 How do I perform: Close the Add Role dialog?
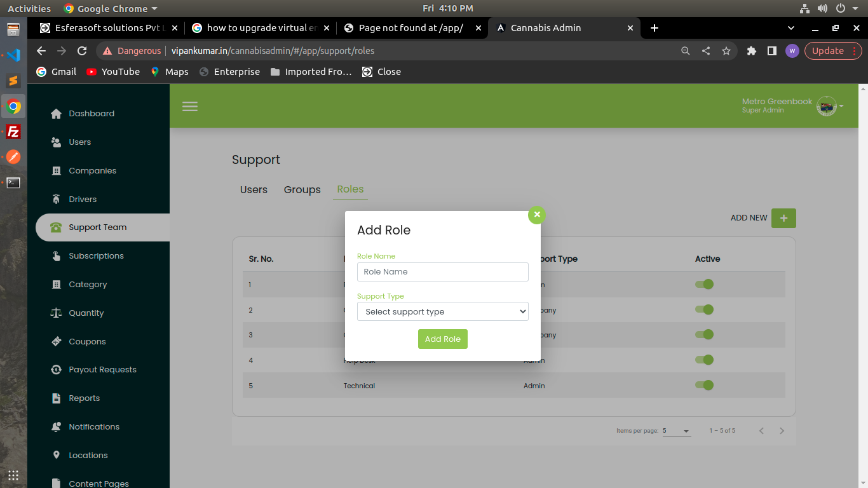tap(537, 215)
